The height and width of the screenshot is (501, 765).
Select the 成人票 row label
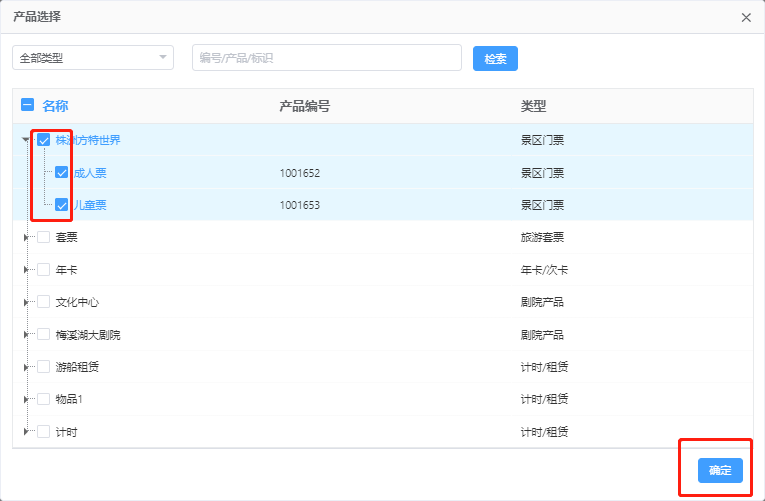click(x=90, y=173)
